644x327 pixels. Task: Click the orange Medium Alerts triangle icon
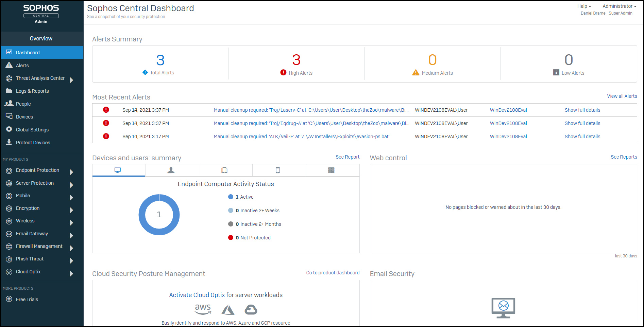(416, 73)
